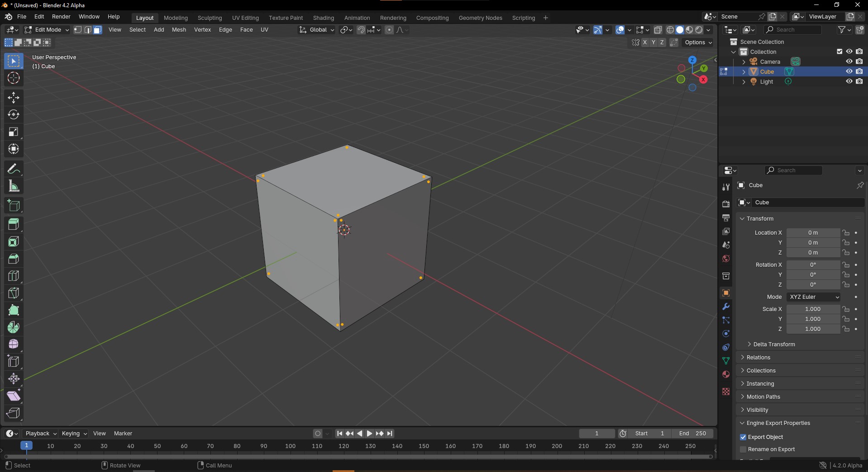Open the Mesh menu in viewport header
The width and height of the screenshot is (868, 472).
pyautogui.click(x=179, y=30)
